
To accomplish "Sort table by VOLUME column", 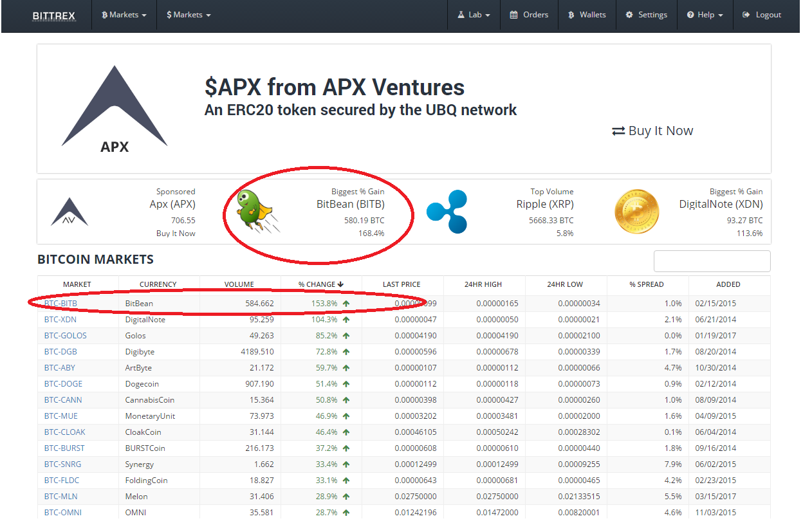I will tap(239, 284).
